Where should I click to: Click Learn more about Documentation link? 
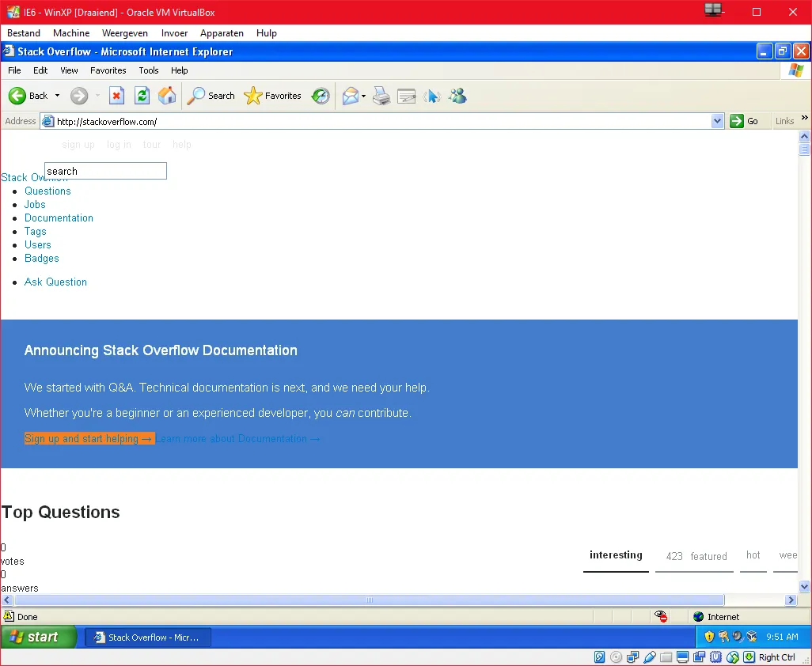pos(237,438)
